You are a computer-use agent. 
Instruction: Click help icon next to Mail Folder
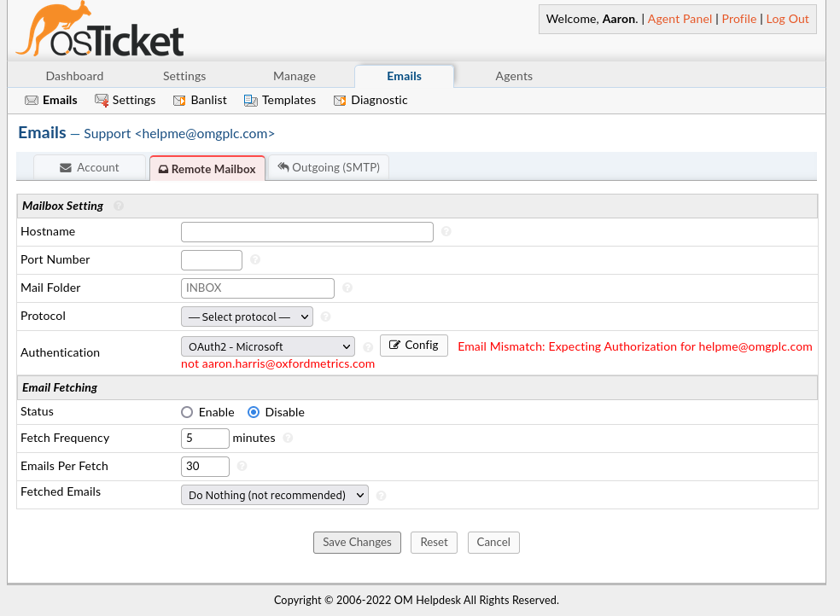[x=347, y=288]
